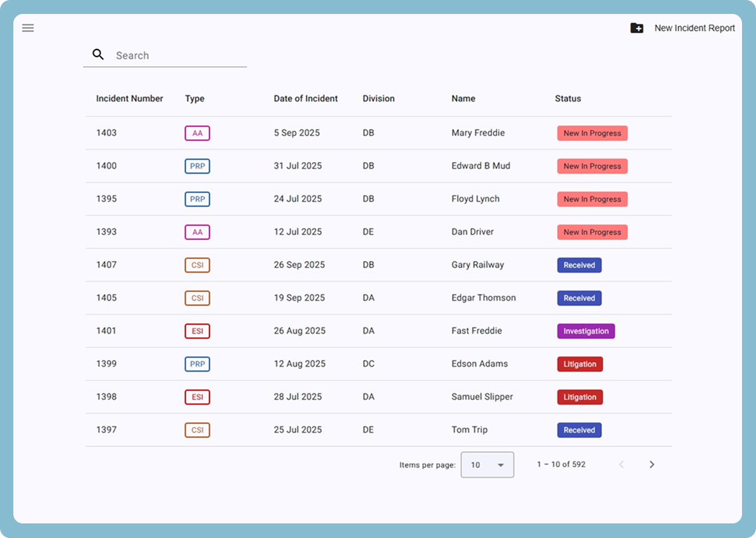Click the Received status for Tom Trip

tap(579, 430)
